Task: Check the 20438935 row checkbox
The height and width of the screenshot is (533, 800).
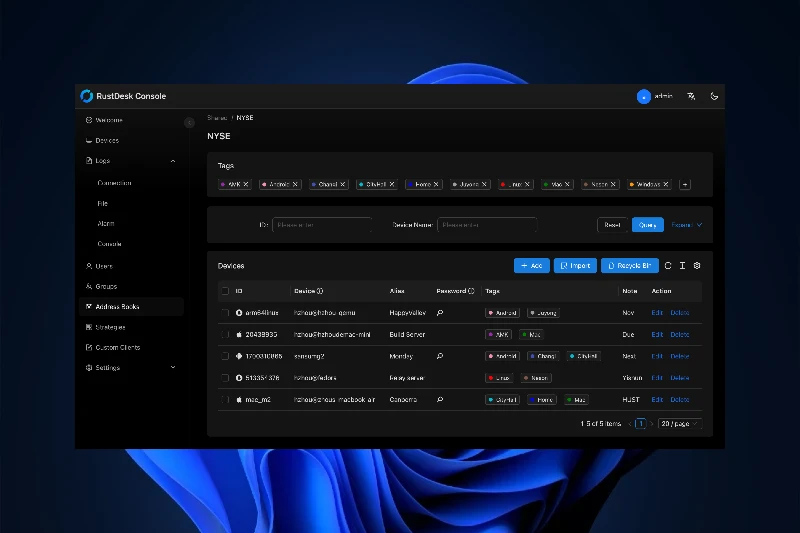Action: coord(225,335)
